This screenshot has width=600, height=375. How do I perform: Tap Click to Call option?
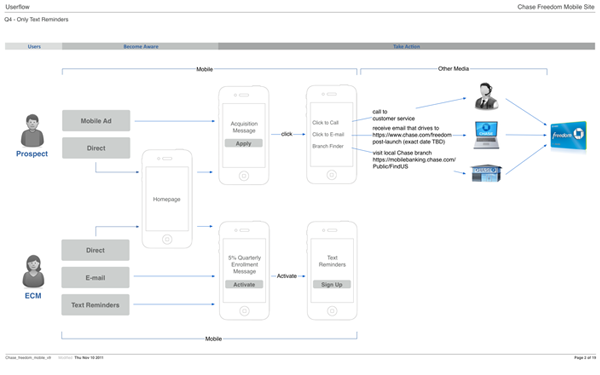coord(325,122)
